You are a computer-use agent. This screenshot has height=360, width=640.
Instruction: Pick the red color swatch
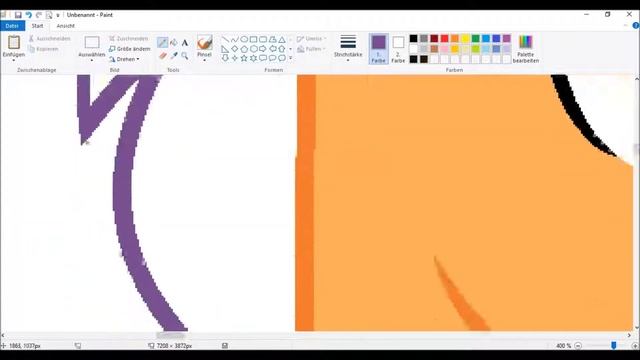pyautogui.click(x=444, y=38)
